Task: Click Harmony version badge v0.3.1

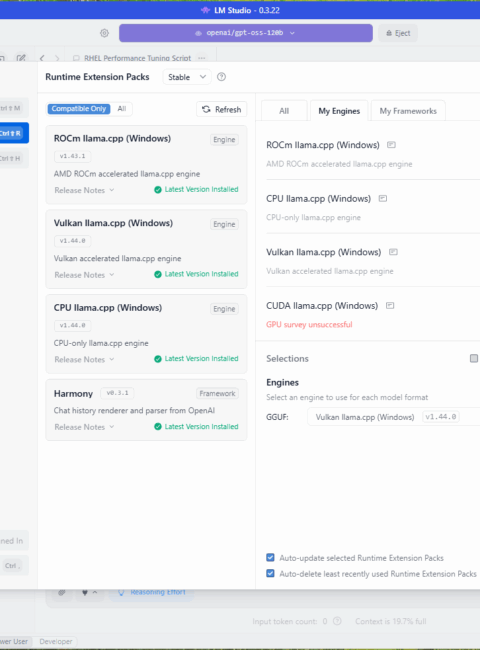Action: pos(117,393)
